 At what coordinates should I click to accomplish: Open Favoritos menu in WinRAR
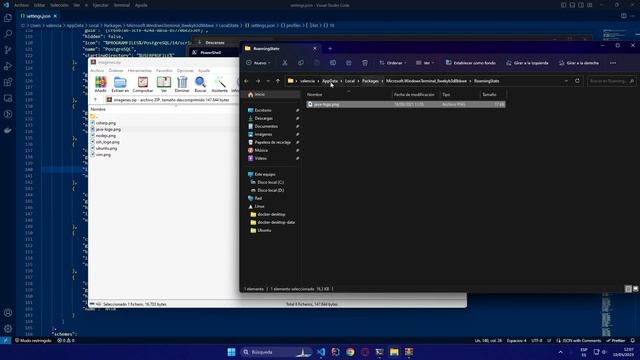tap(164, 71)
